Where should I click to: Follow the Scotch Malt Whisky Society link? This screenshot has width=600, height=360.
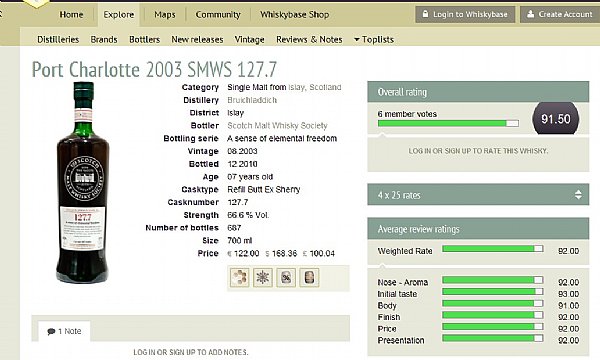[277, 125]
